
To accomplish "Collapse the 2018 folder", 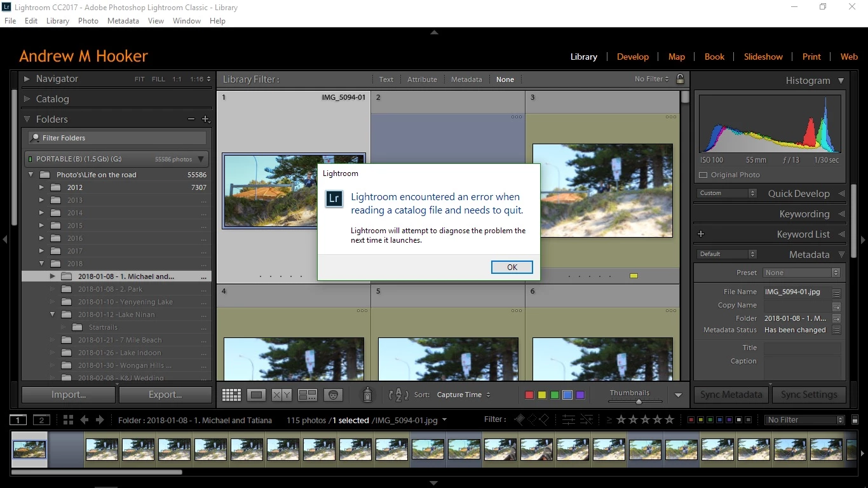I will pos(42,264).
